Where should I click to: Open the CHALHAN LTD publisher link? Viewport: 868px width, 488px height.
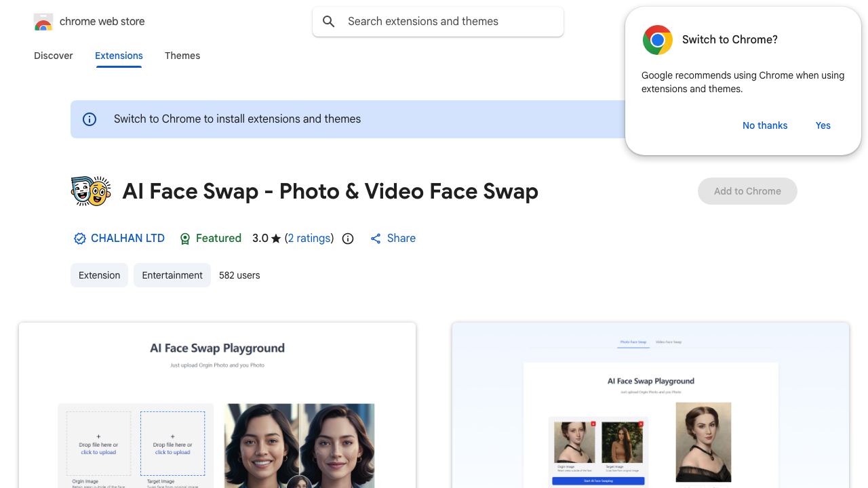click(x=127, y=239)
